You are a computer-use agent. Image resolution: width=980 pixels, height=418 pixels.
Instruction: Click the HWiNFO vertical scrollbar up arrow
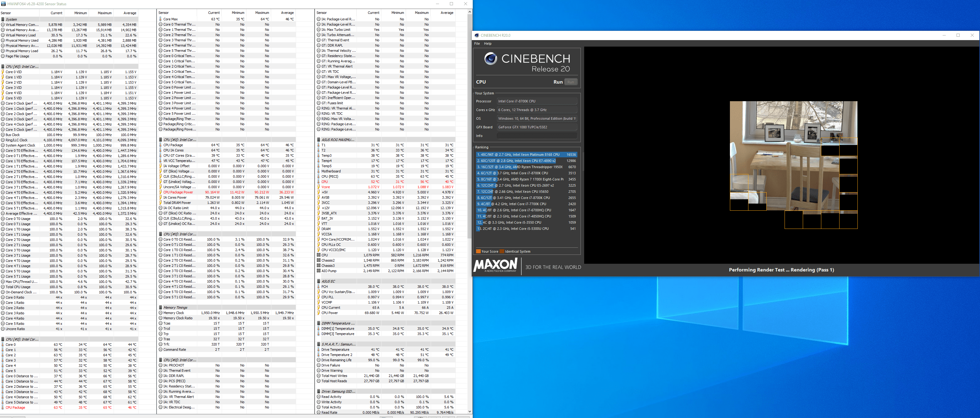pos(470,12)
